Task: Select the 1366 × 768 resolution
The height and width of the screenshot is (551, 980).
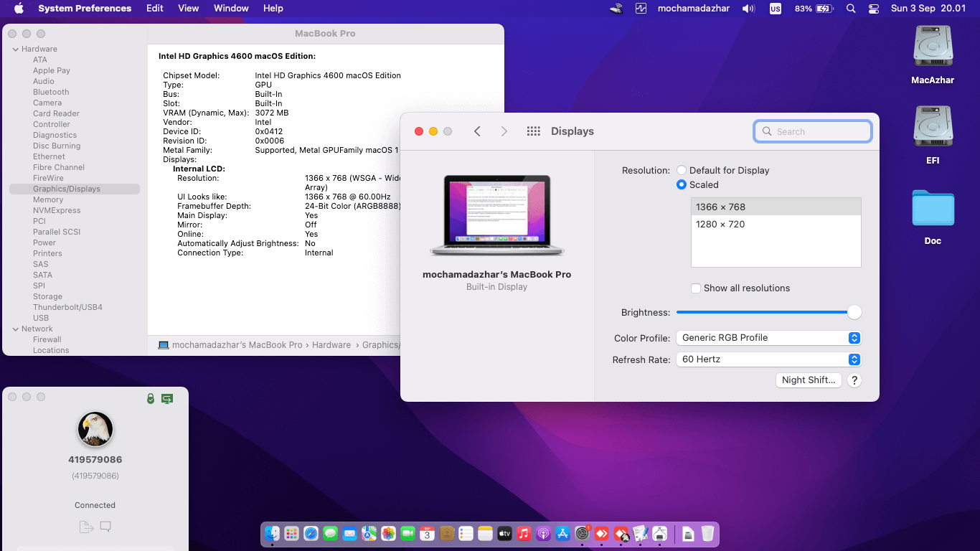Action: click(776, 207)
